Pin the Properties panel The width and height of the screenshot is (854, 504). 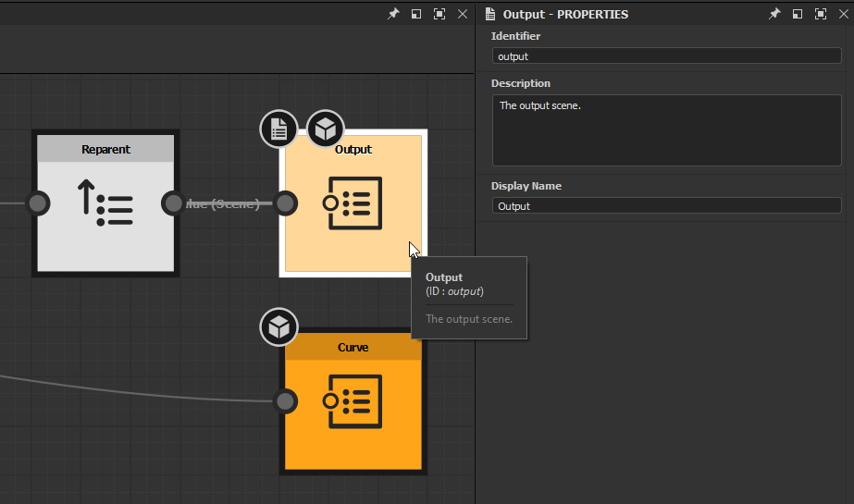pyautogui.click(x=774, y=15)
